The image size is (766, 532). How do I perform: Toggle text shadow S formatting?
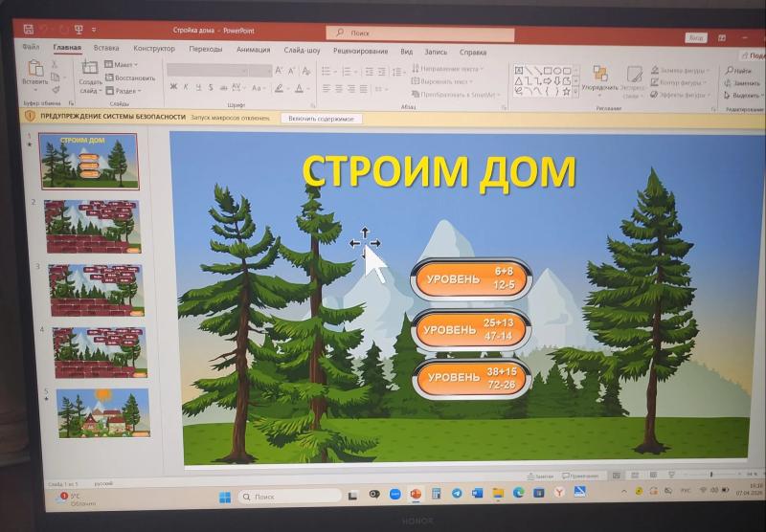coord(211,87)
